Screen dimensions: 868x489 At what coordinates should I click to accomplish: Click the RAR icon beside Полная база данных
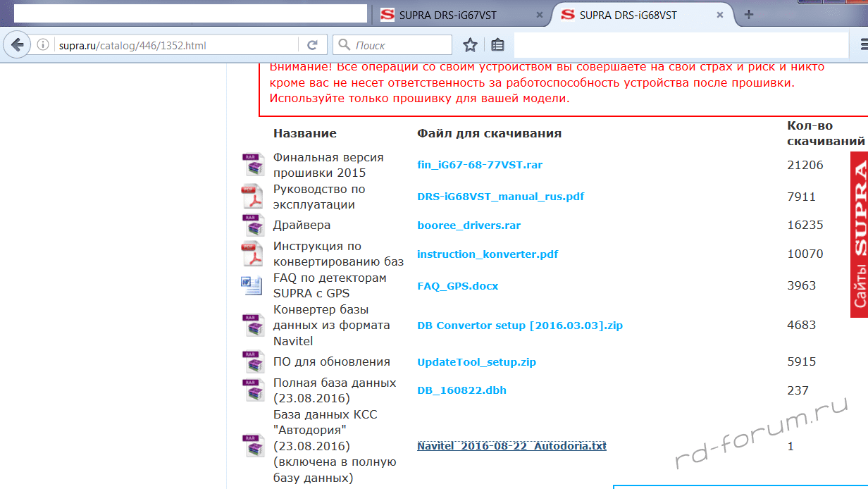click(x=252, y=390)
